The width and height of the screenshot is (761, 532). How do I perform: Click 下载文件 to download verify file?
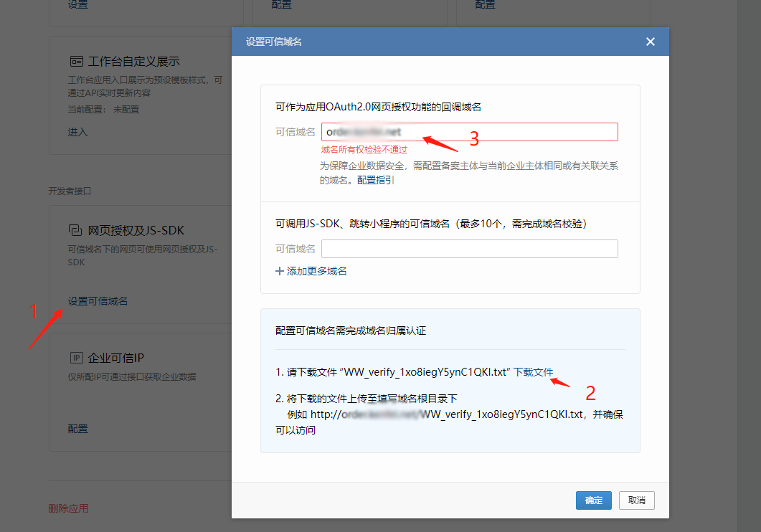(533, 372)
